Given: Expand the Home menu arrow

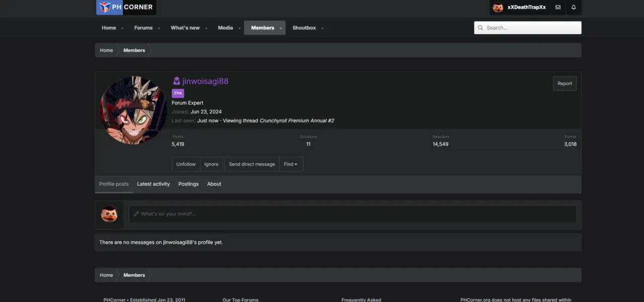Looking at the screenshot, I should (x=122, y=28).
